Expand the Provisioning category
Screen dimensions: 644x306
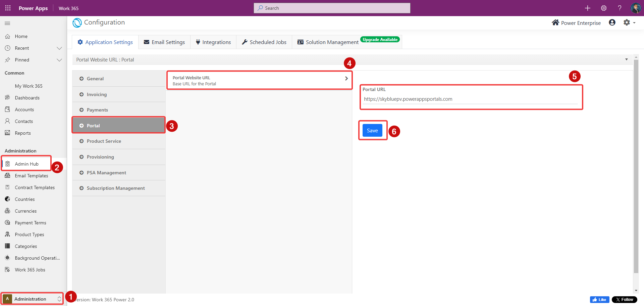click(x=119, y=157)
